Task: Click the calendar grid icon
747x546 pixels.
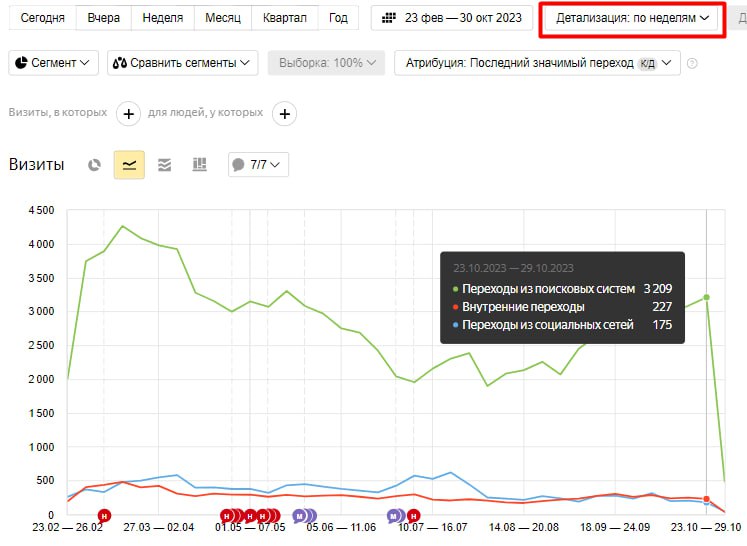Action: point(389,18)
